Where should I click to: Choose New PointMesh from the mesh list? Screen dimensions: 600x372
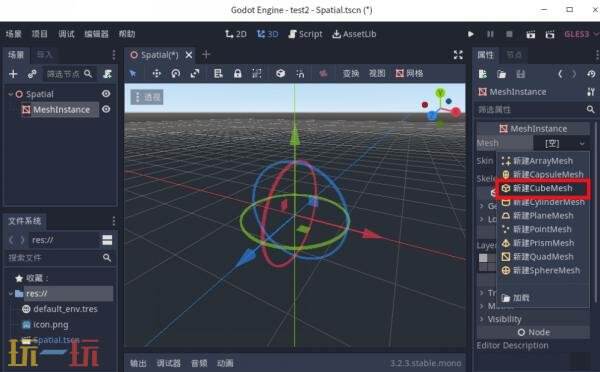(543, 229)
